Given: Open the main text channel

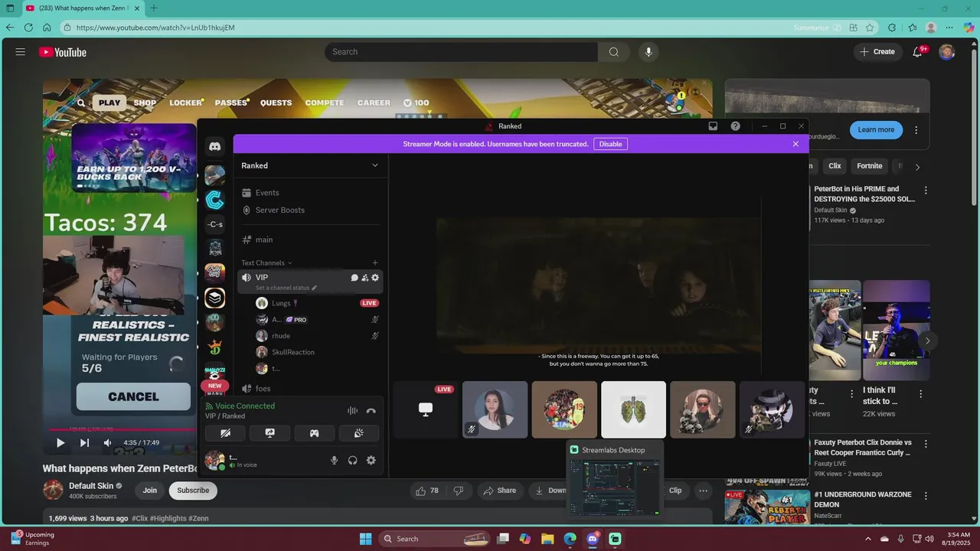Looking at the screenshot, I should tap(309, 240).
